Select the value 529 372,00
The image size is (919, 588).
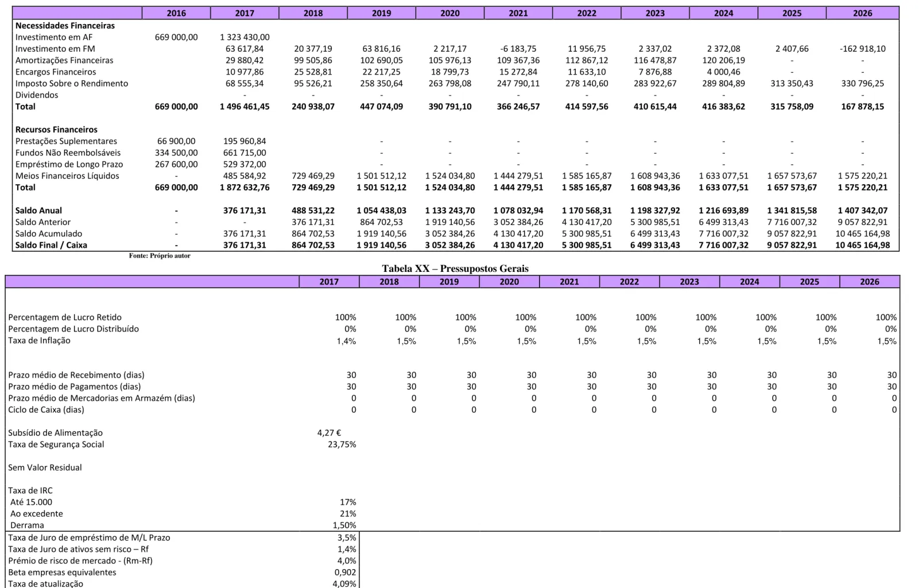245,164
